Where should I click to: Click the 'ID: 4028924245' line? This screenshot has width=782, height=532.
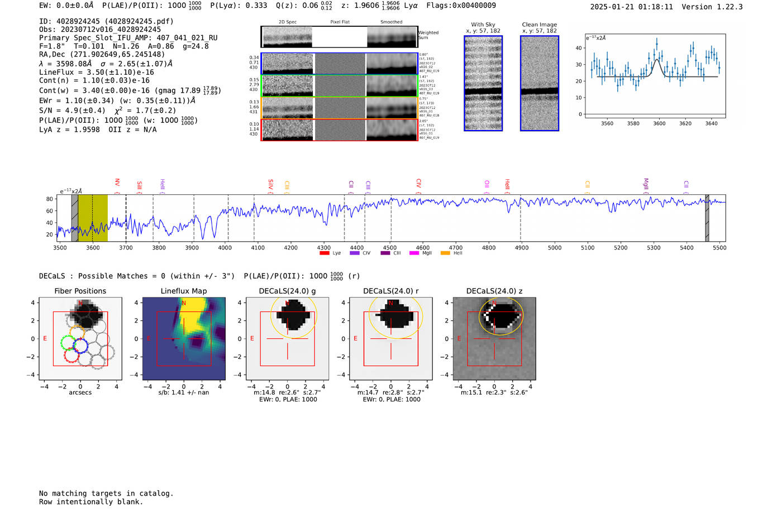106,21
